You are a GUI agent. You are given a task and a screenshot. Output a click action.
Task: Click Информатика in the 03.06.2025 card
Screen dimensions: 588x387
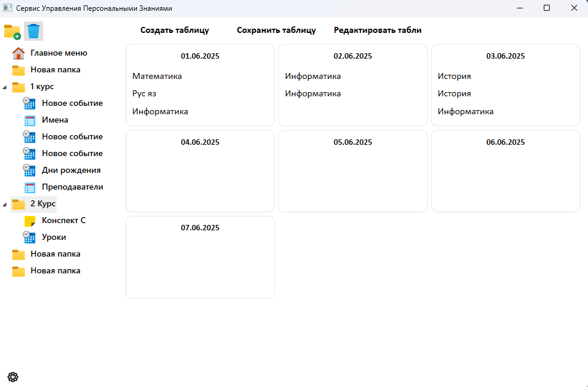pos(465,112)
